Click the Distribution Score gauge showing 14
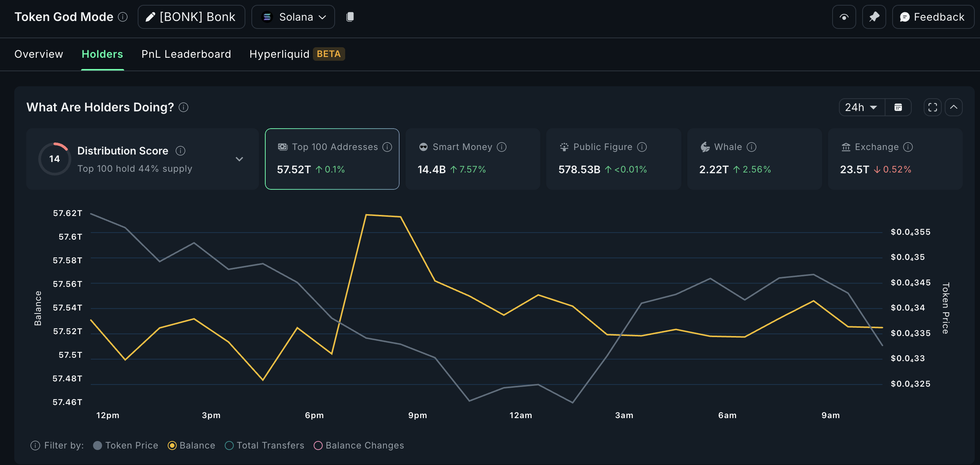The image size is (980, 465). click(x=54, y=159)
